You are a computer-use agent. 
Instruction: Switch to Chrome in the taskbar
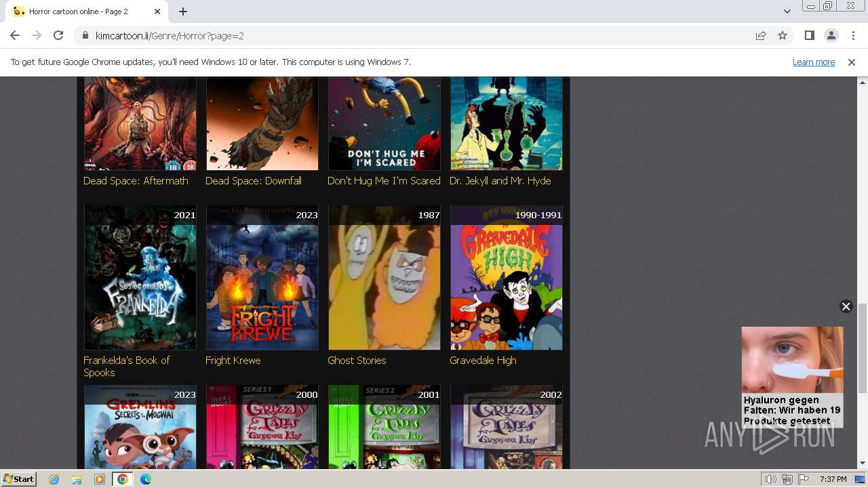[122, 479]
